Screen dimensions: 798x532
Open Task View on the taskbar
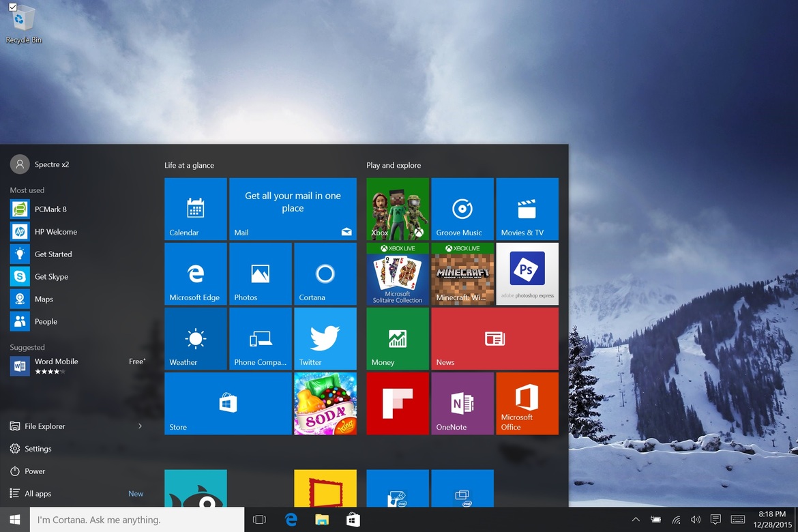tap(260, 519)
